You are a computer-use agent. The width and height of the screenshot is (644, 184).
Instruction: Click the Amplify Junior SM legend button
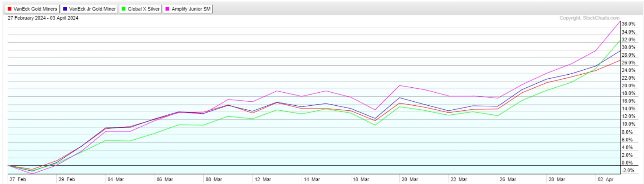[x=188, y=9]
